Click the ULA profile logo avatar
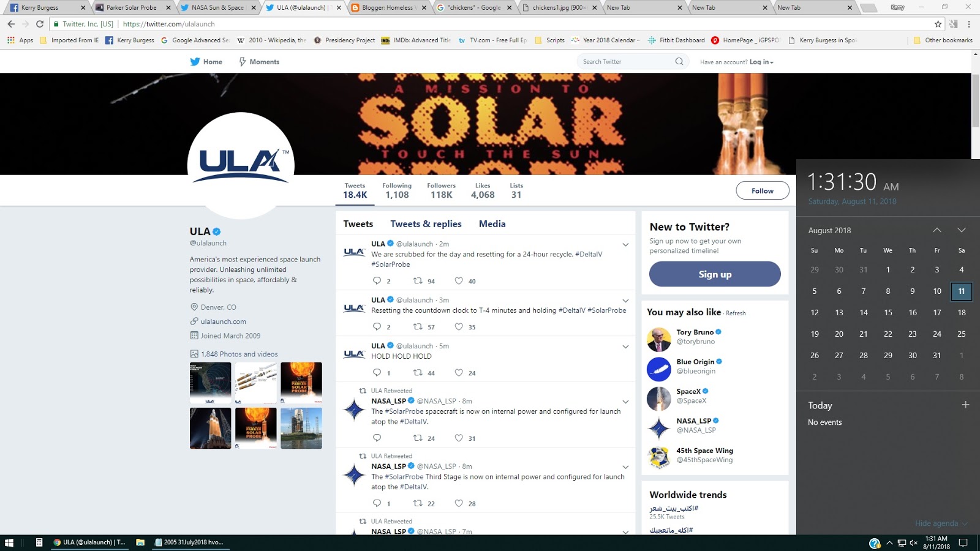This screenshot has height=551, width=980. tap(241, 166)
